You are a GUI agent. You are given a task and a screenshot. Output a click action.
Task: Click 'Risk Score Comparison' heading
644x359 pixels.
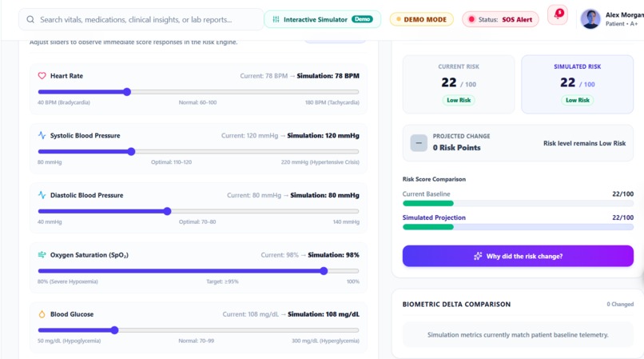[434, 179]
